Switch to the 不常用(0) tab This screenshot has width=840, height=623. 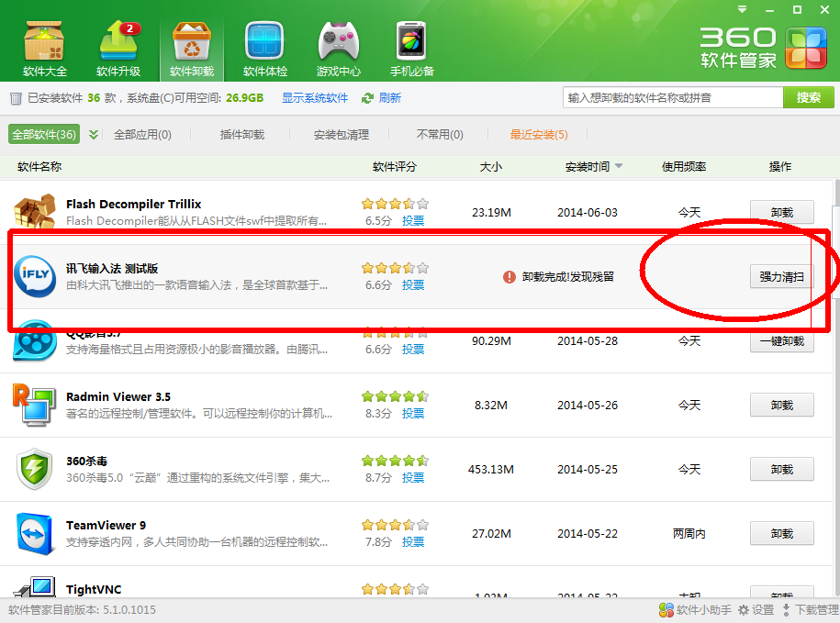coord(440,134)
